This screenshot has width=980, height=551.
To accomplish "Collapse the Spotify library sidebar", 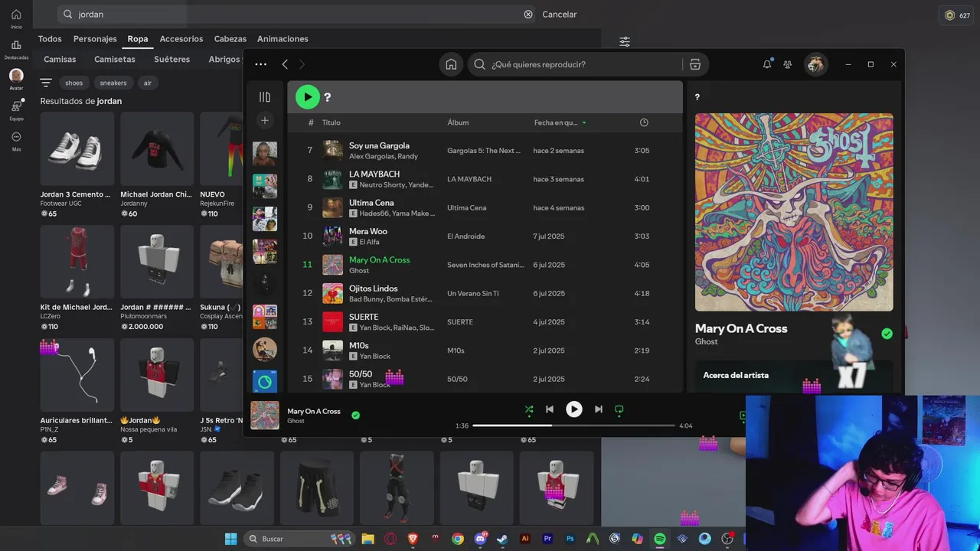I will 265,97.
